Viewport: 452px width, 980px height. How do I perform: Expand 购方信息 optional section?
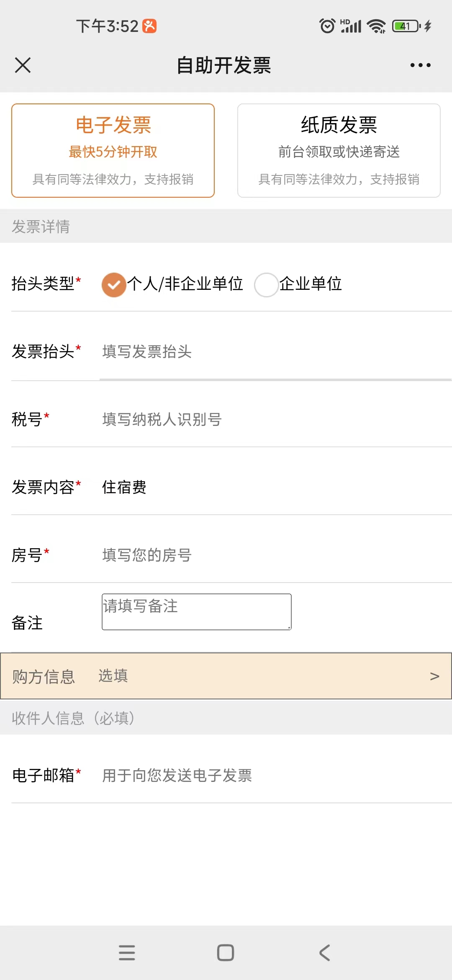pos(226,676)
